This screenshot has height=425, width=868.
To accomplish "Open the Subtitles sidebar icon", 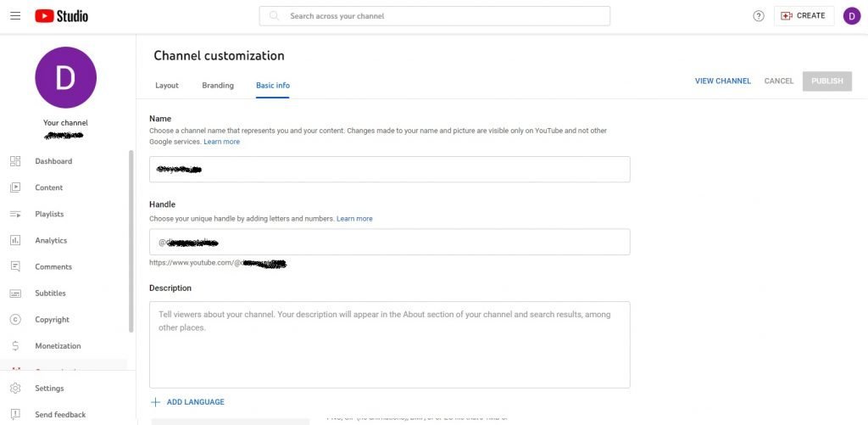I will [x=15, y=294].
